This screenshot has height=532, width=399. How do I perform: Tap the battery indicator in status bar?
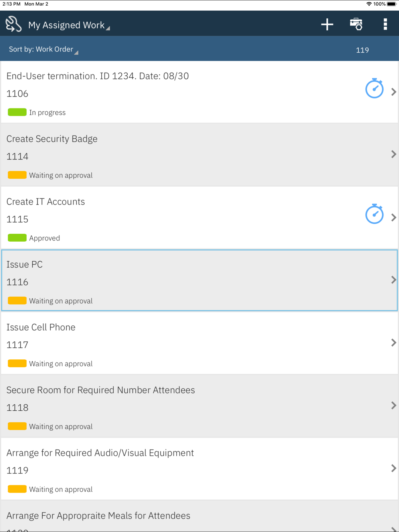click(x=391, y=4)
